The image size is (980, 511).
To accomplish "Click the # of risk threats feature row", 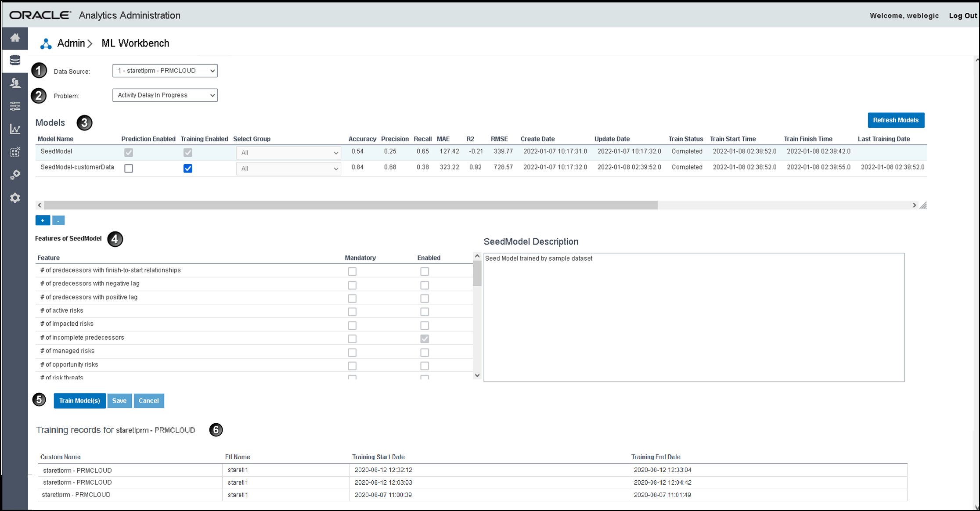I will coord(254,377).
